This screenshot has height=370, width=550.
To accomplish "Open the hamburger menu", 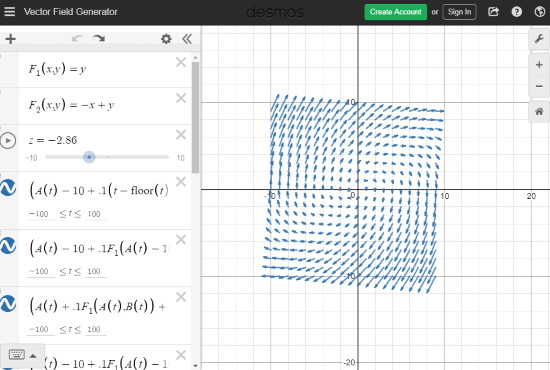I will coord(9,12).
